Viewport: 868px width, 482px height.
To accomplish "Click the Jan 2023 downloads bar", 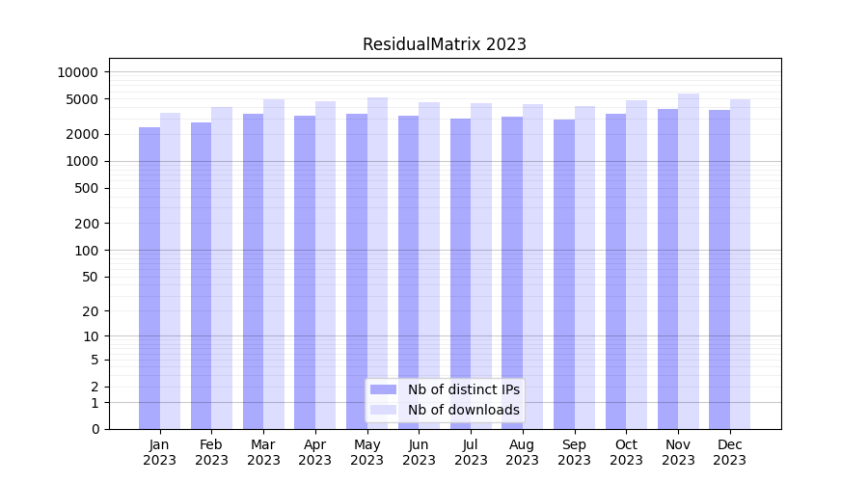I will click(x=171, y=270).
